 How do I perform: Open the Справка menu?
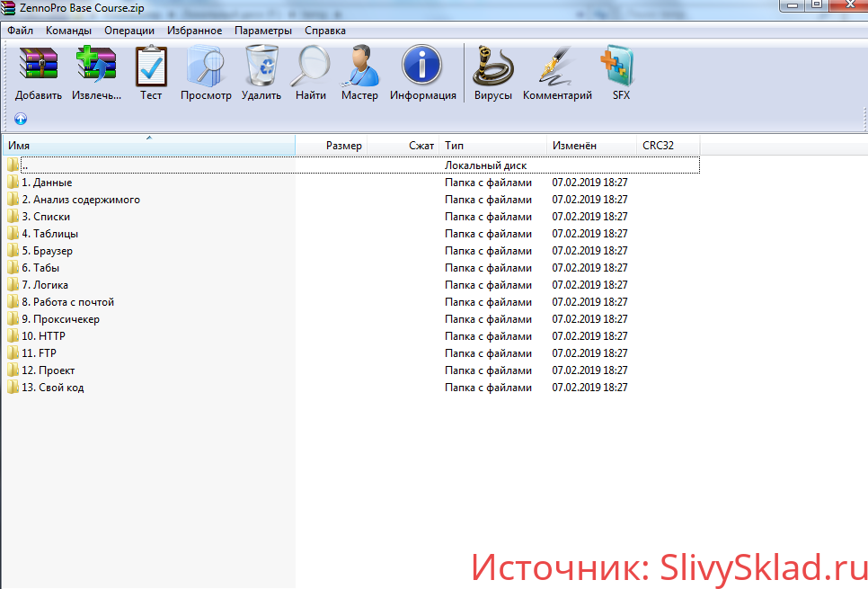[x=325, y=31]
